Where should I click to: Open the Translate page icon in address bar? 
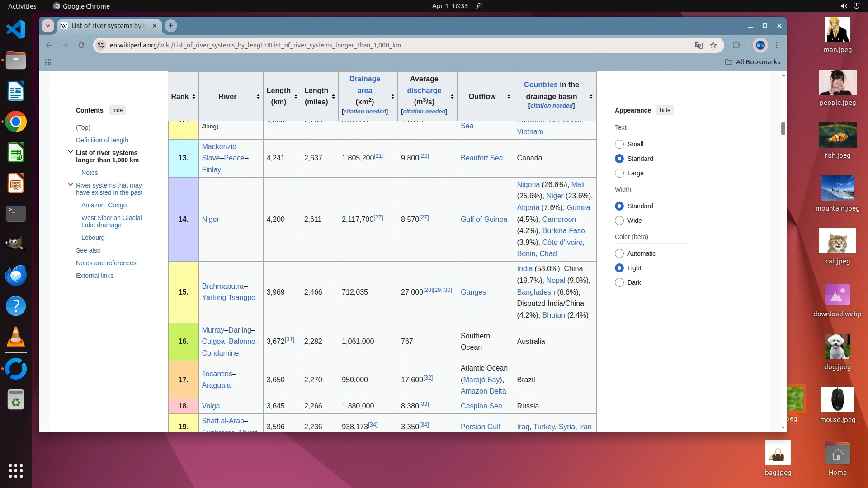click(x=698, y=45)
